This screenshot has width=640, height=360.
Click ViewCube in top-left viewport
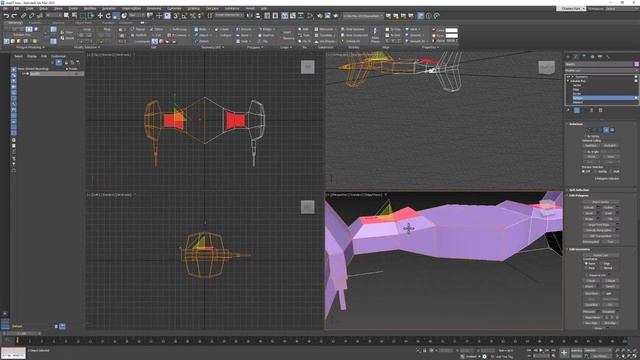(x=308, y=67)
